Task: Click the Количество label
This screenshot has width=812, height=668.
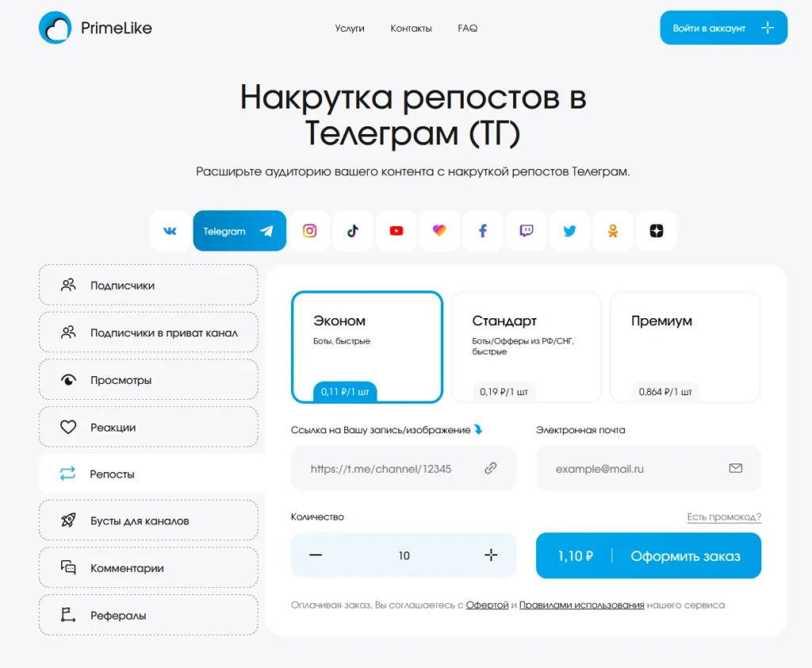Action: click(317, 516)
